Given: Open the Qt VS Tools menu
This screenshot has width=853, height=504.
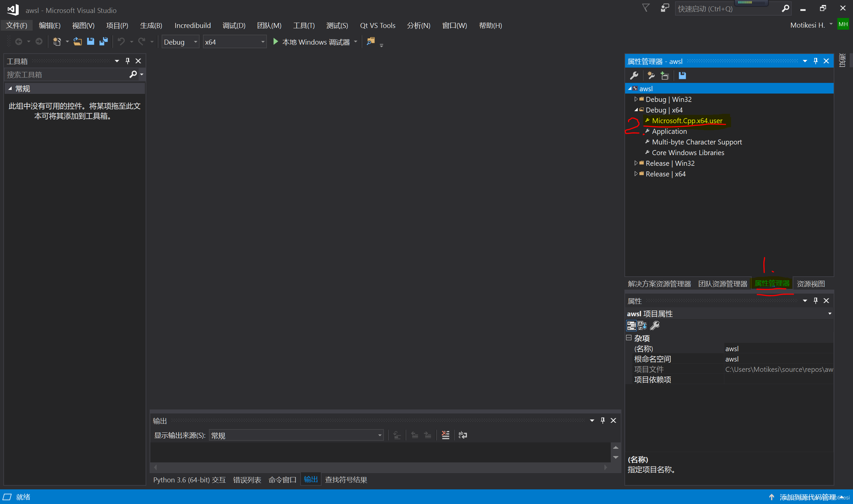Looking at the screenshot, I should point(377,26).
